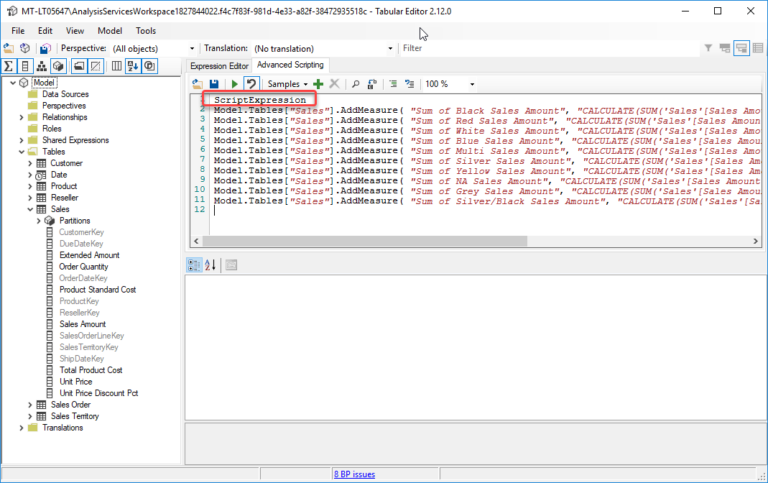Open the 8 BP issues link
The image size is (768, 483).
click(354, 474)
